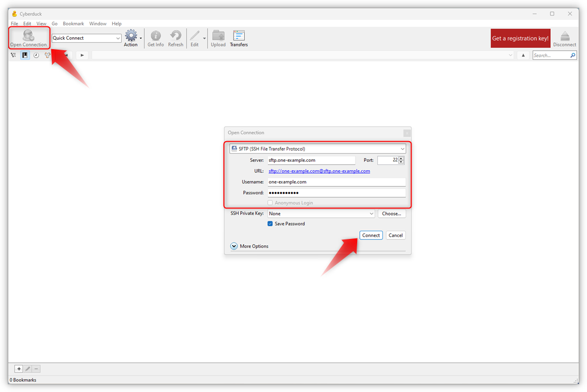The height and width of the screenshot is (392, 587).
Task: Edit the bookmark with pencil button
Action: point(28,369)
